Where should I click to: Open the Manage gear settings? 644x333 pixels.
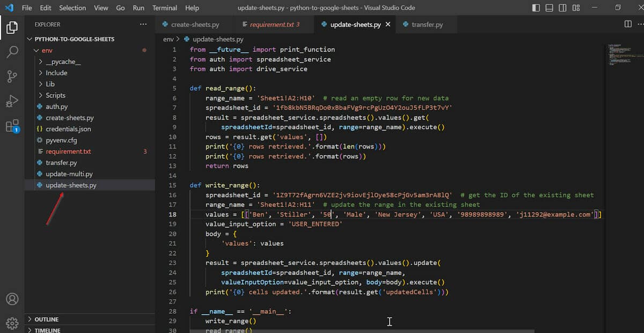(x=12, y=323)
